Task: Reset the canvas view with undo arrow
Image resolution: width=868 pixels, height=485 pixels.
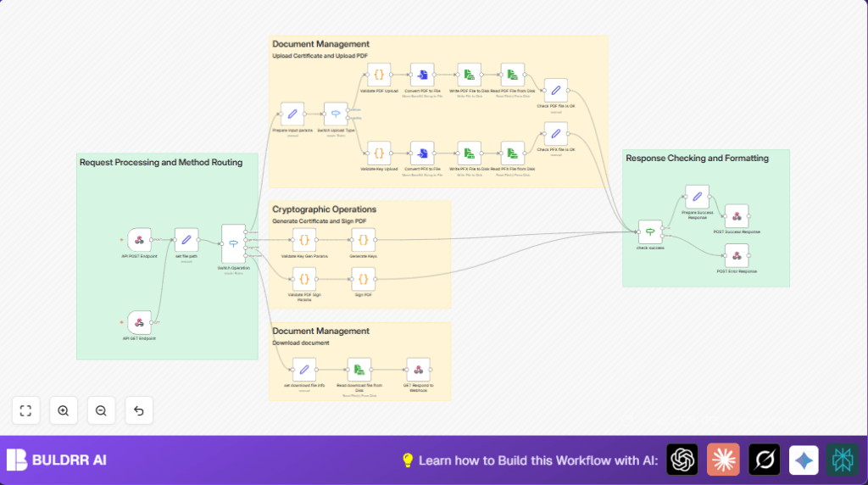Action: (138, 411)
